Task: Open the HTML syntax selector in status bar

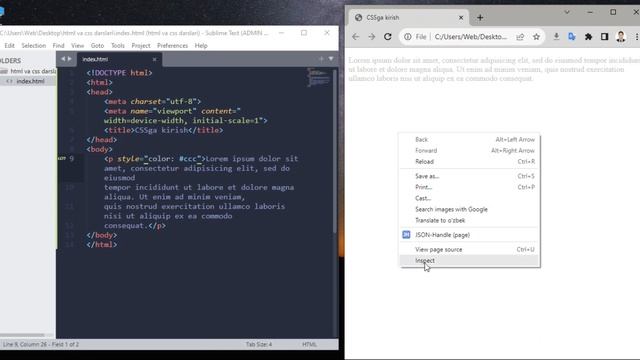Action: [x=309, y=344]
